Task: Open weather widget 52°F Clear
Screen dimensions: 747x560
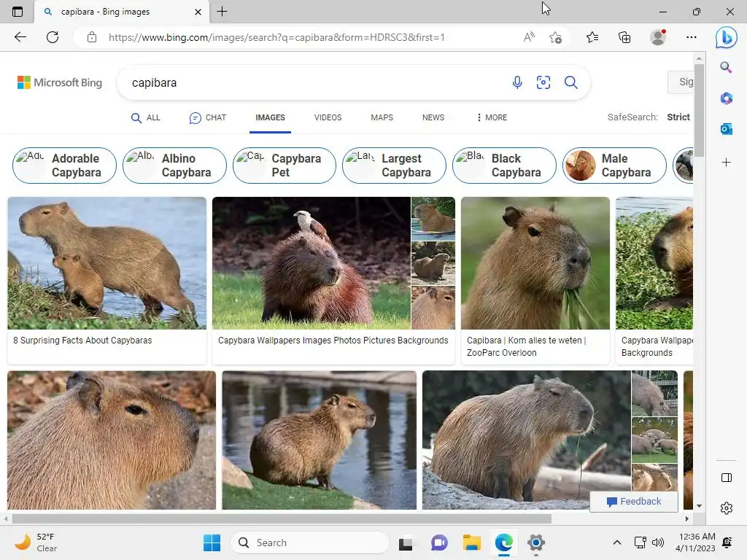Action: tap(35, 542)
